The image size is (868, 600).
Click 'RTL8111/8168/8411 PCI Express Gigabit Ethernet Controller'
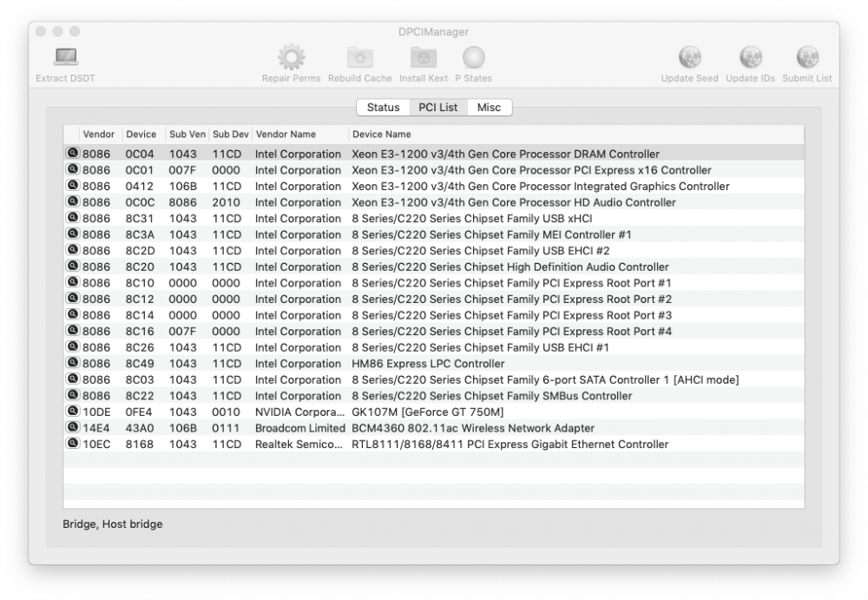(x=510, y=445)
